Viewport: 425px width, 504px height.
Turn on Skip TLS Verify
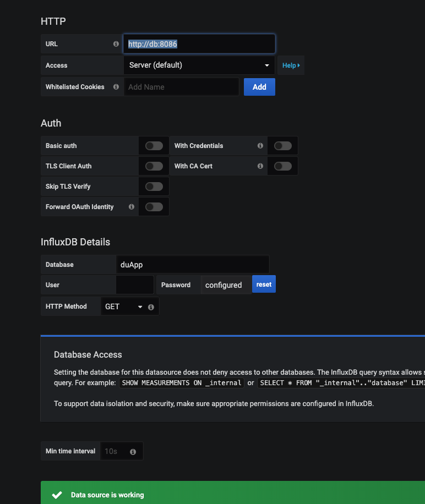[154, 187]
